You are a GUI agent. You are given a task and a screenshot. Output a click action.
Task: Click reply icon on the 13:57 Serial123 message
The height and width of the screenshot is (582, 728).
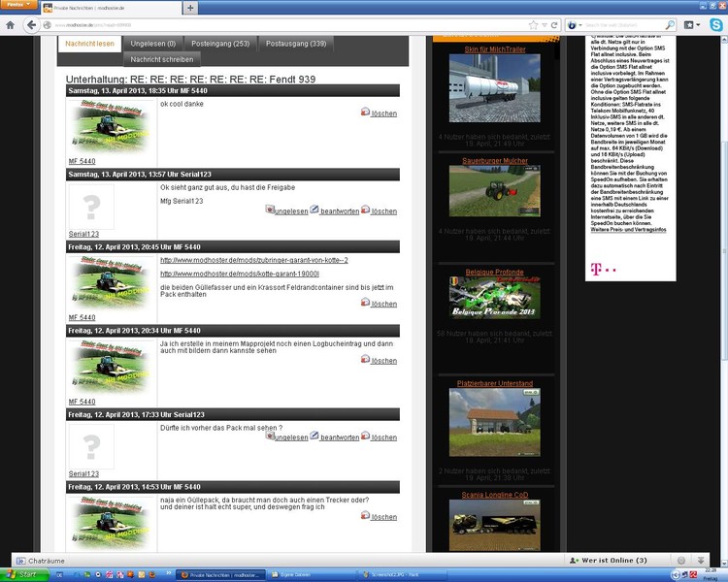(314, 210)
